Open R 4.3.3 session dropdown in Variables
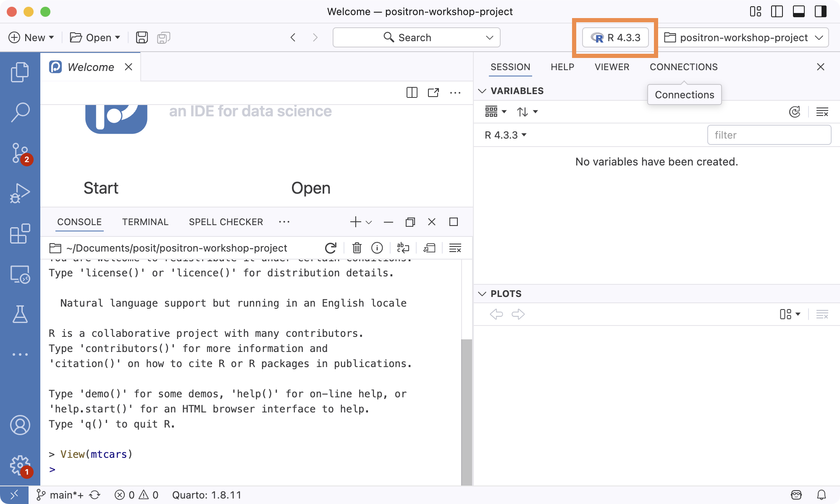The height and width of the screenshot is (504, 840). tap(506, 135)
